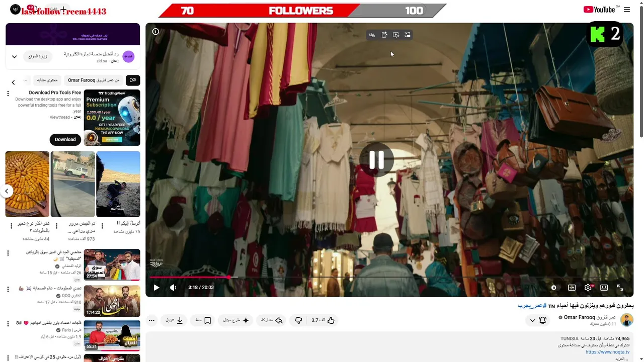Open the video settings gear icon
The image size is (644, 362).
pyautogui.click(x=588, y=288)
